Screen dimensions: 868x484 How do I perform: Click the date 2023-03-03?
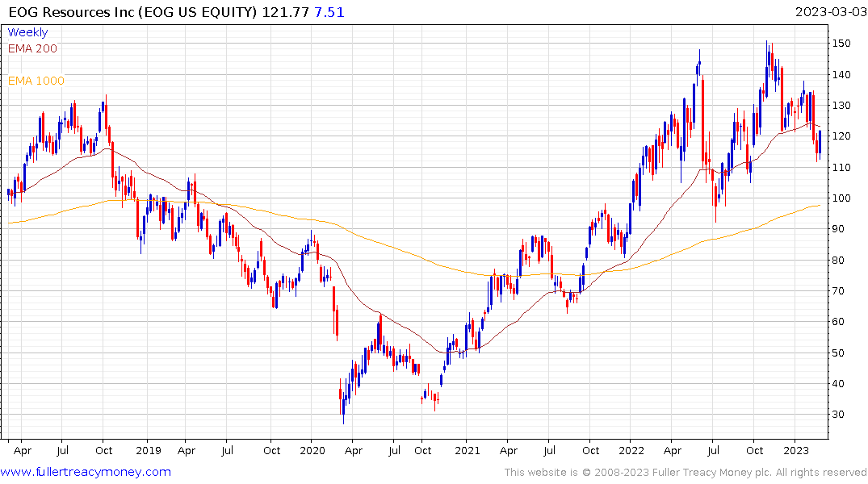(x=830, y=12)
